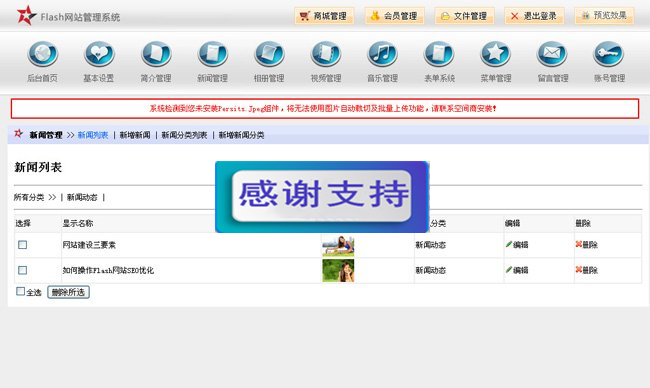Open 留言管理 envelope icon
This screenshot has height=388, width=650.
(x=552, y=54)
